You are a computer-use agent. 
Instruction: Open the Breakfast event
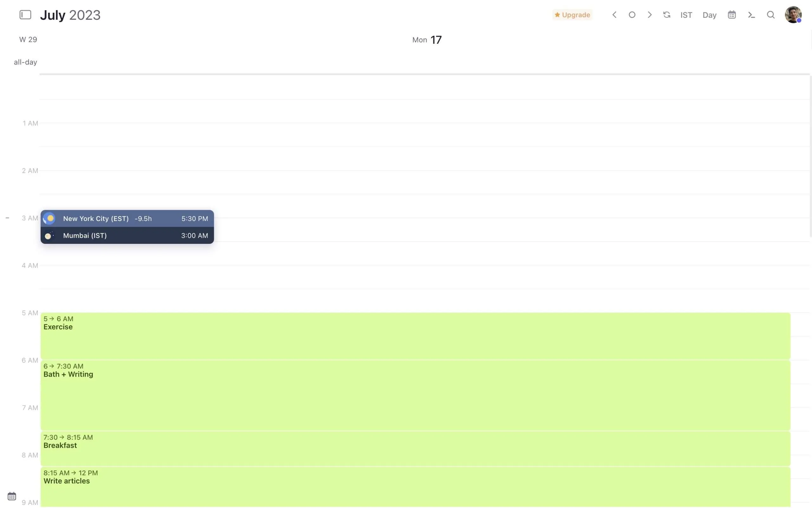tap(416, 448)
